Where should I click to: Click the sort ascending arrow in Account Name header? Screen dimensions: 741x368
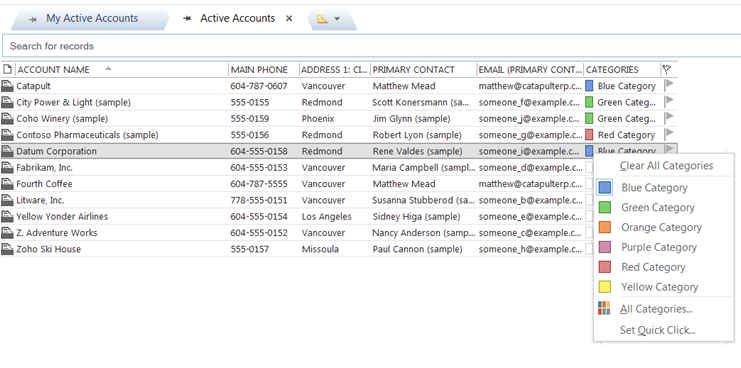[x=108, y=68]
